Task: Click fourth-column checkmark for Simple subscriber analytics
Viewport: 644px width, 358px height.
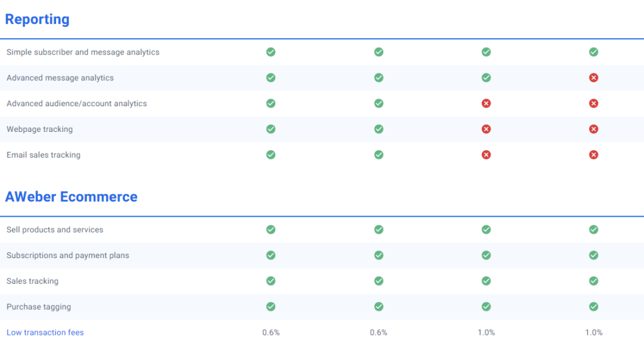Action: 594,52
